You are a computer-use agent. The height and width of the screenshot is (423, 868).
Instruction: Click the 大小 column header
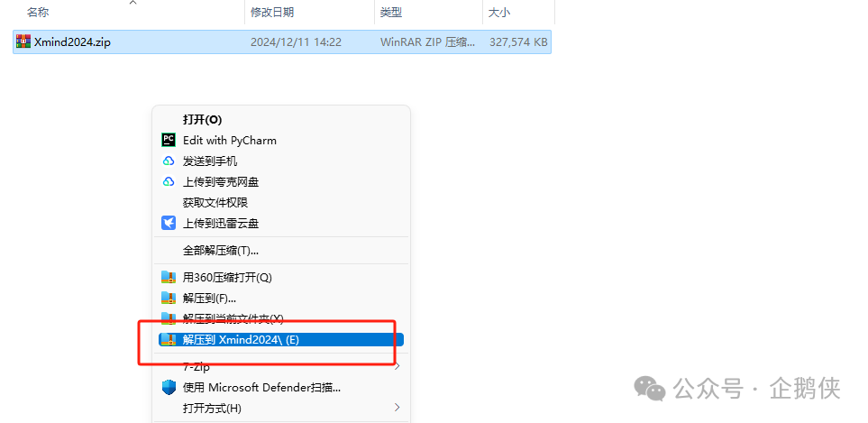click(x=498, y=13)
